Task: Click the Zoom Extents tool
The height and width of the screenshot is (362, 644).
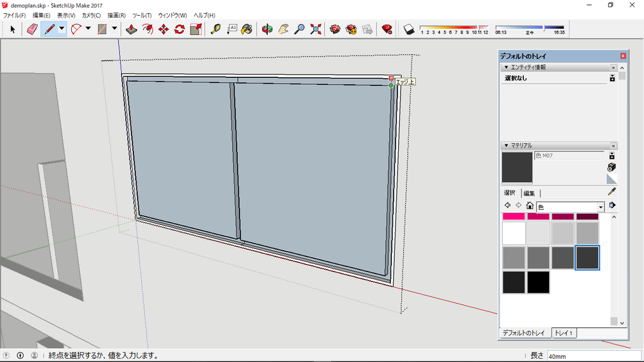Action: 316,29
